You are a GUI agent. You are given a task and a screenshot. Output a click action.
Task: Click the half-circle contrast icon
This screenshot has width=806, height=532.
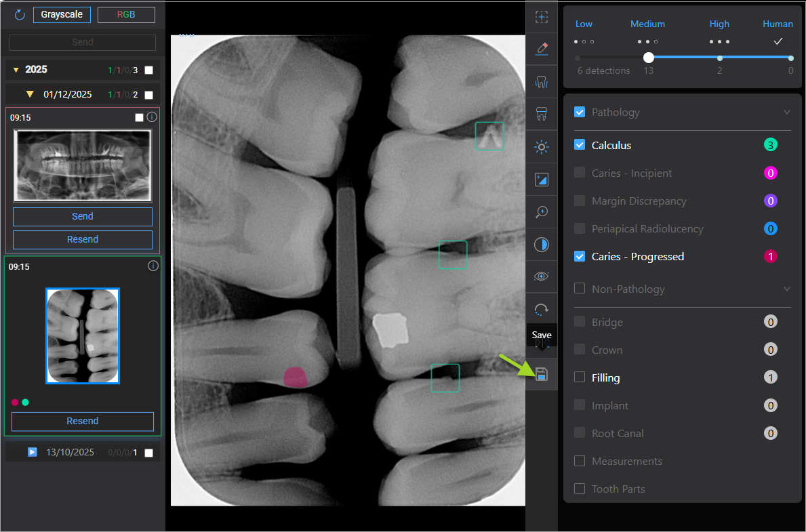541,245
